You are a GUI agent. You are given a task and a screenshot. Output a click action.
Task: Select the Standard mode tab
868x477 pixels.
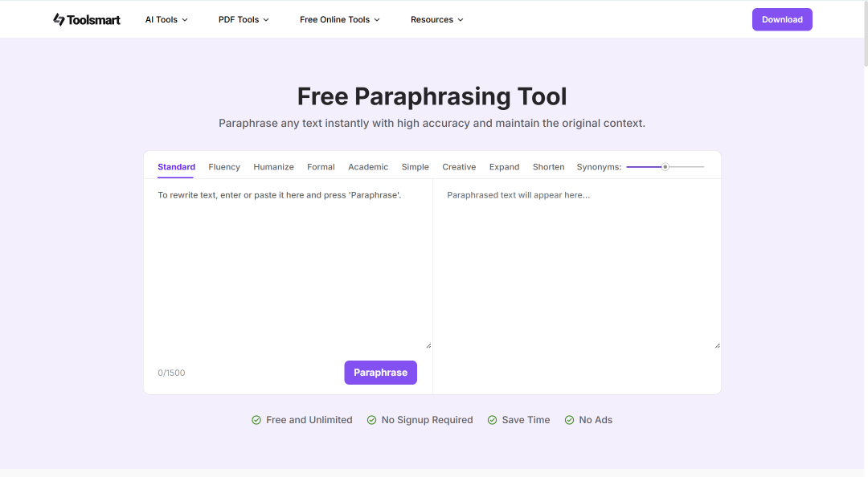(x=176, y=167)
